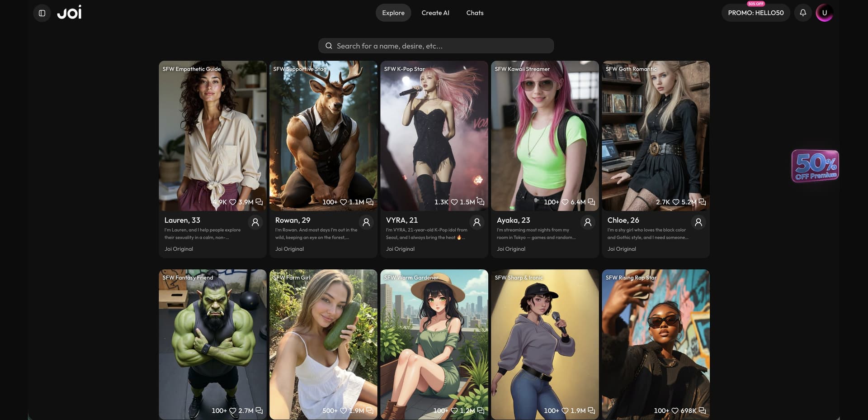Select the name Ayaka, 23

point(513,220)
